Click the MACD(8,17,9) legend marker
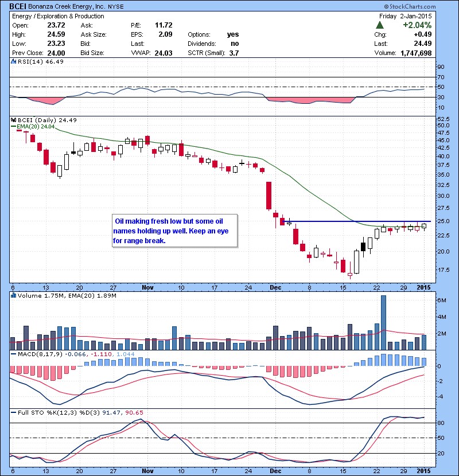The width and height of the screenshot is (459, 476). (x=13, y=354)
